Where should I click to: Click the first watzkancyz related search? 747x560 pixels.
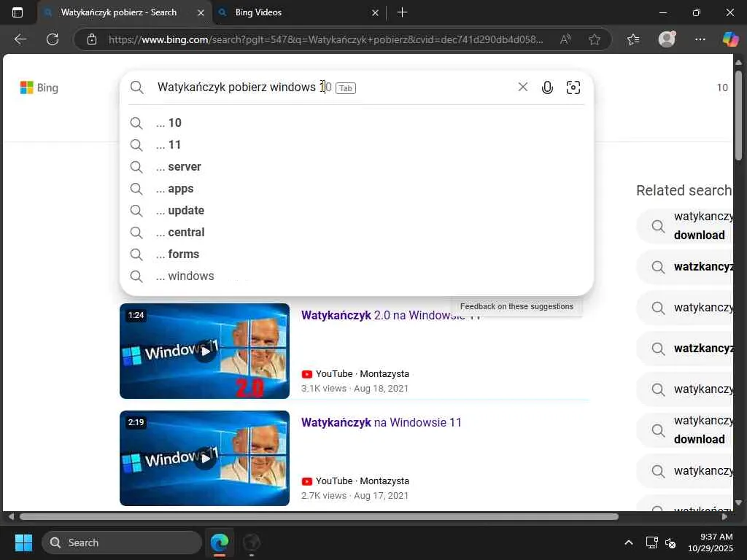pos(686,267)
